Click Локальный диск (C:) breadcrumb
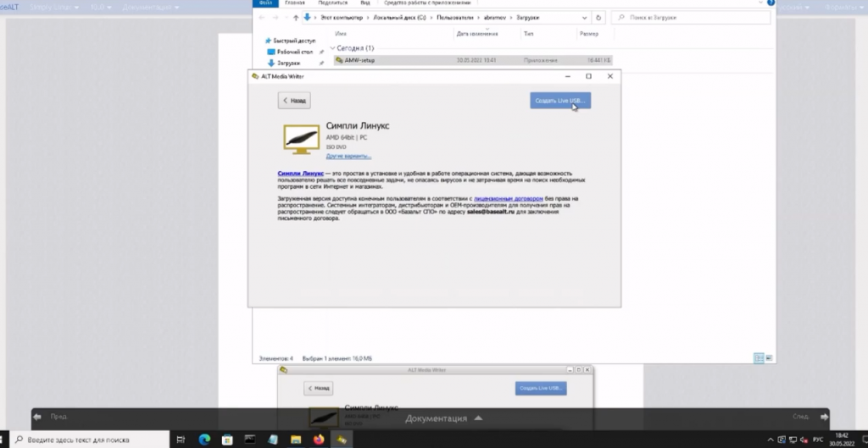 point(399,18)
